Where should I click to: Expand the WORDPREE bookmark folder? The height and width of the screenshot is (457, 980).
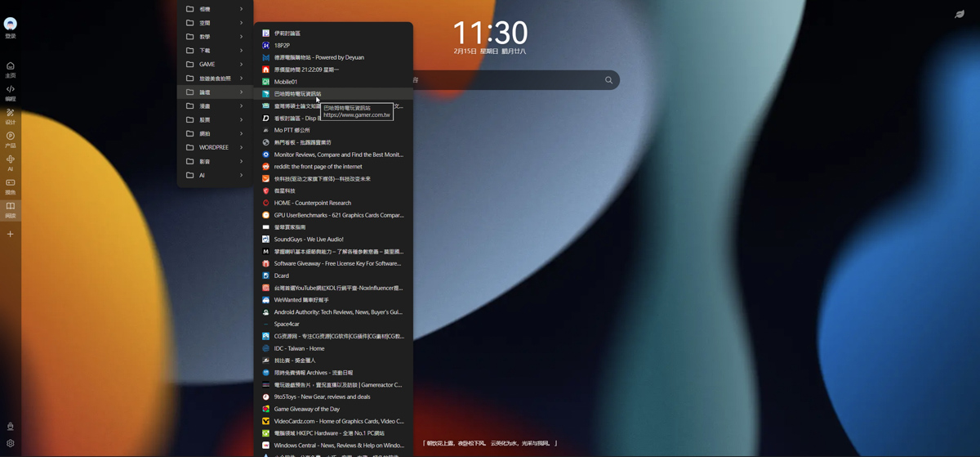point(215,148)
